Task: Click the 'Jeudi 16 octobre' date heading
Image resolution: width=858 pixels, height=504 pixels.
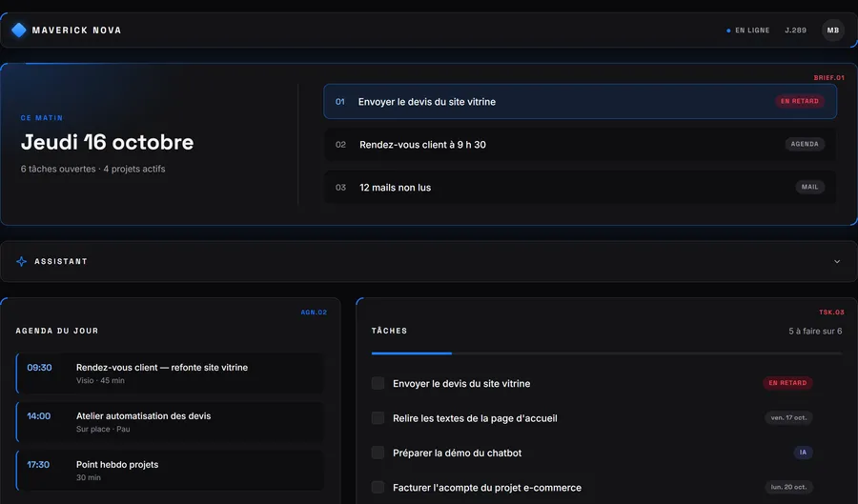Action: point(107,142)
